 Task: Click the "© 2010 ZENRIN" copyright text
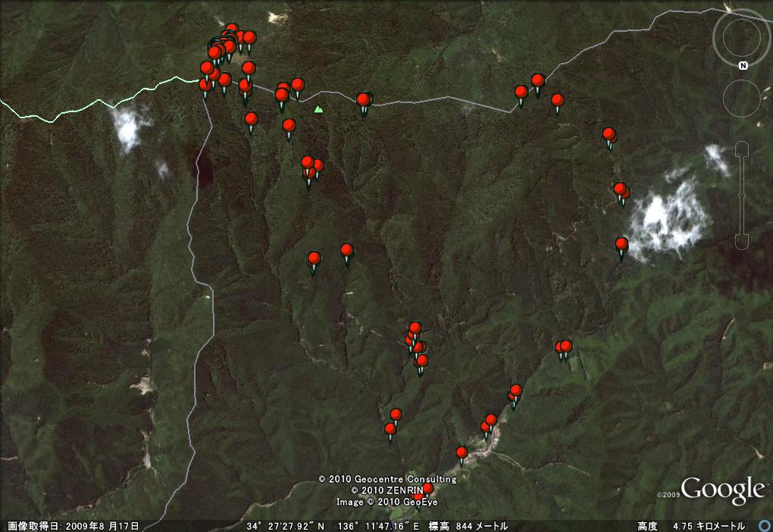(x=386, y=490)
